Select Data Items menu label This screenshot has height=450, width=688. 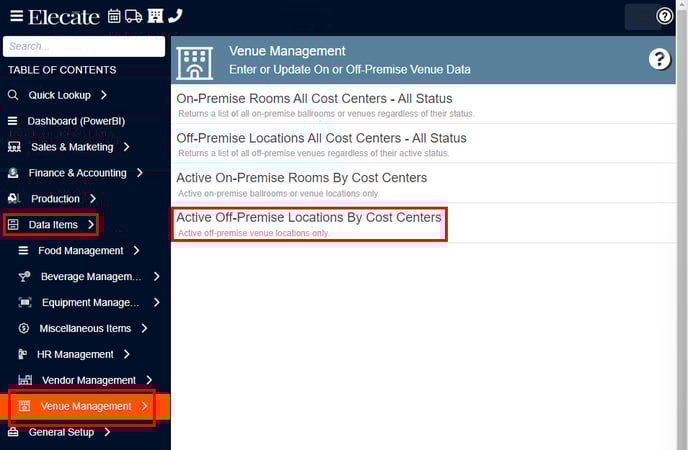click(53, 225)
